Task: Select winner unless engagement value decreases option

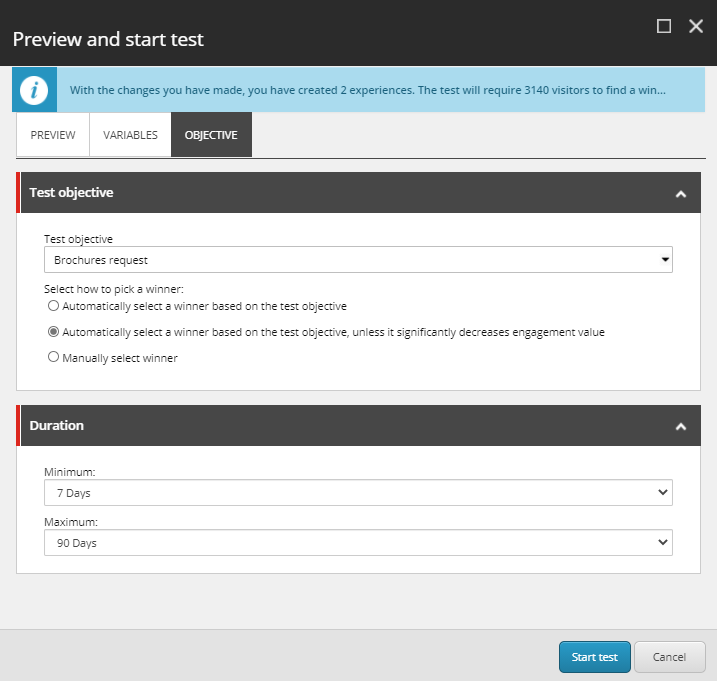Action: tap(54, 332)
